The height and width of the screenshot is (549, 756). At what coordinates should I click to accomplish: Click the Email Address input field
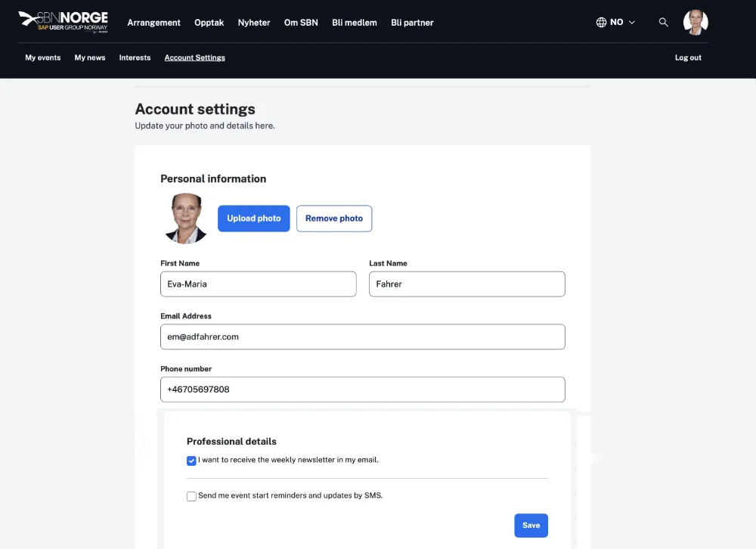tap(362, 337)
